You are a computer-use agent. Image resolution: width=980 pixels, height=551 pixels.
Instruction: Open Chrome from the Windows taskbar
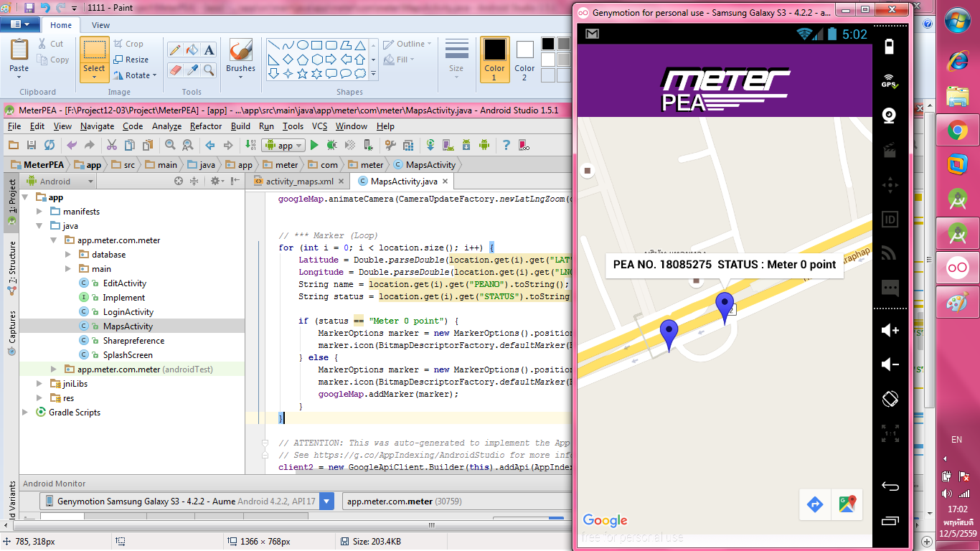pos(957,131)
